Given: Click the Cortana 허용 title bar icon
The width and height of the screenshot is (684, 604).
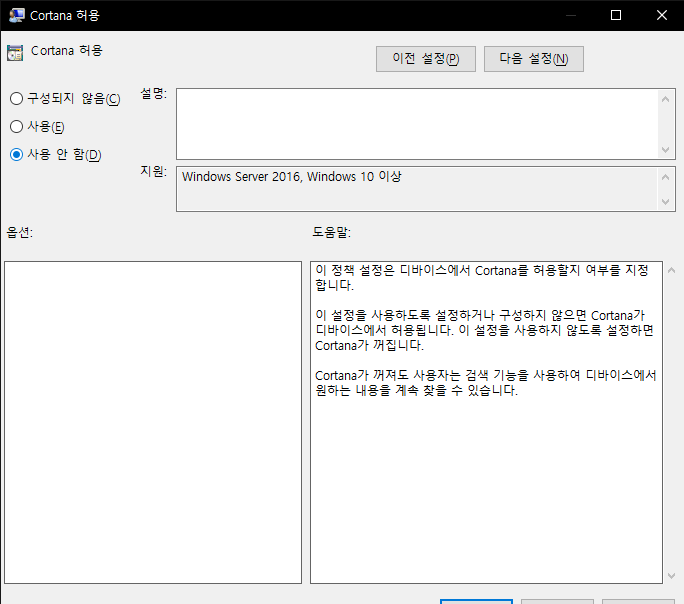Looking at the screenshot, I should (x=17, y=15).
